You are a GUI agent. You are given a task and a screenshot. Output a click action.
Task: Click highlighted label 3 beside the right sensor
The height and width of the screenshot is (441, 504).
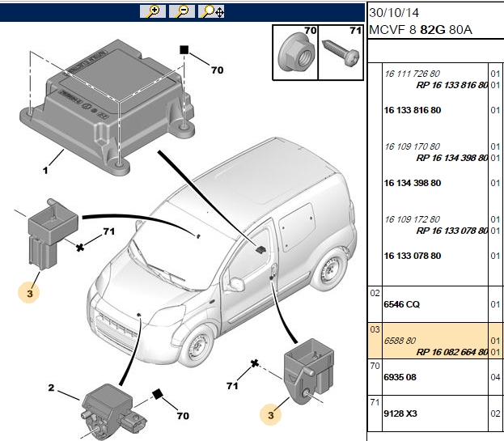point(271,414)
